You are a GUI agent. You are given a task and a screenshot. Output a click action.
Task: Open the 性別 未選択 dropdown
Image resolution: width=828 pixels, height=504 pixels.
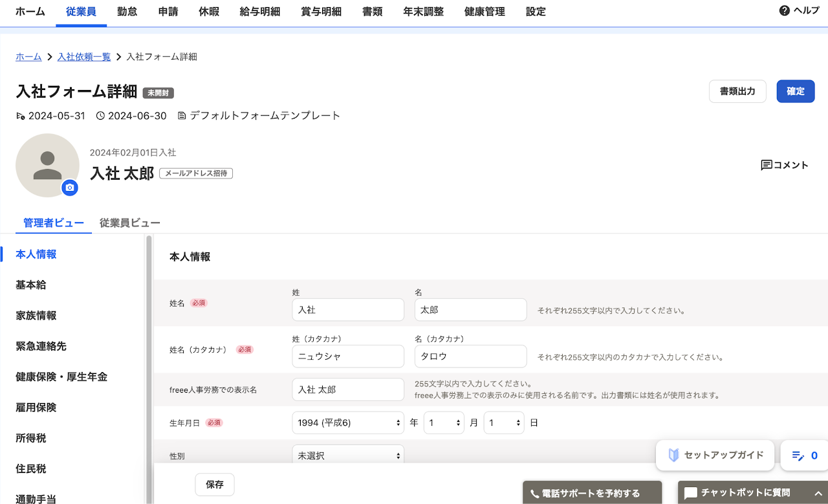(x=348, y=455)
